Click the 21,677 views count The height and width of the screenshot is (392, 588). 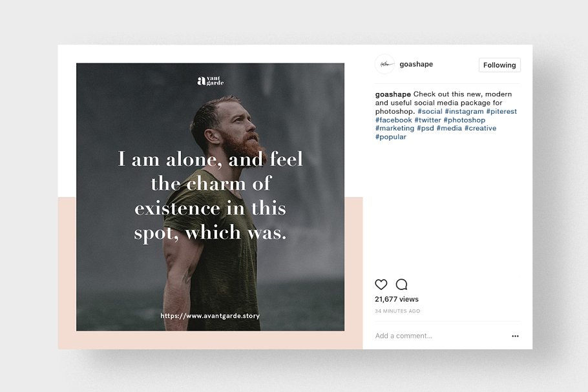tap(397, 299)
